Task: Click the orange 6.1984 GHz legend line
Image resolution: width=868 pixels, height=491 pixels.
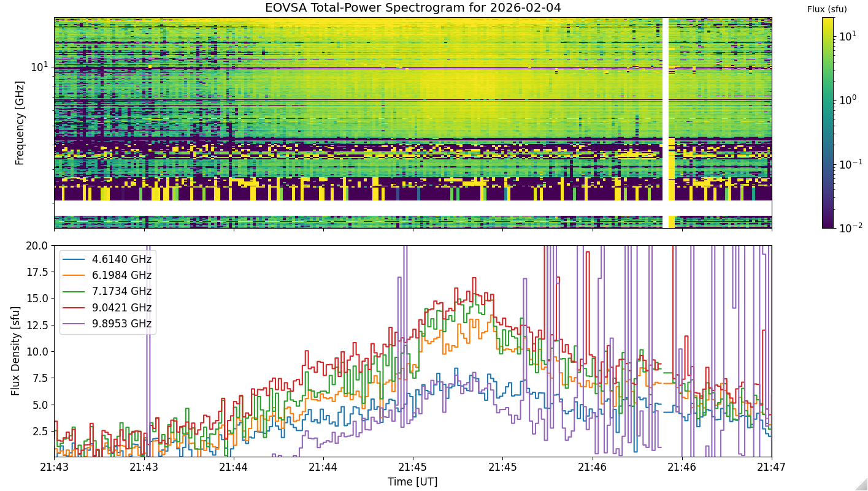Action: (73, 275)
